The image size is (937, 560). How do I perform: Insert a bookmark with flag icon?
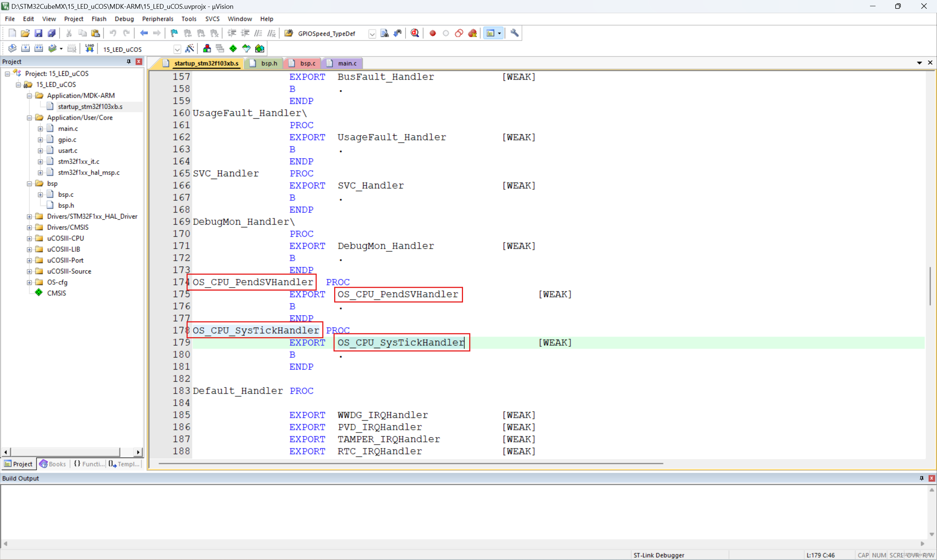pyautogui.click(x=174, y=33)
